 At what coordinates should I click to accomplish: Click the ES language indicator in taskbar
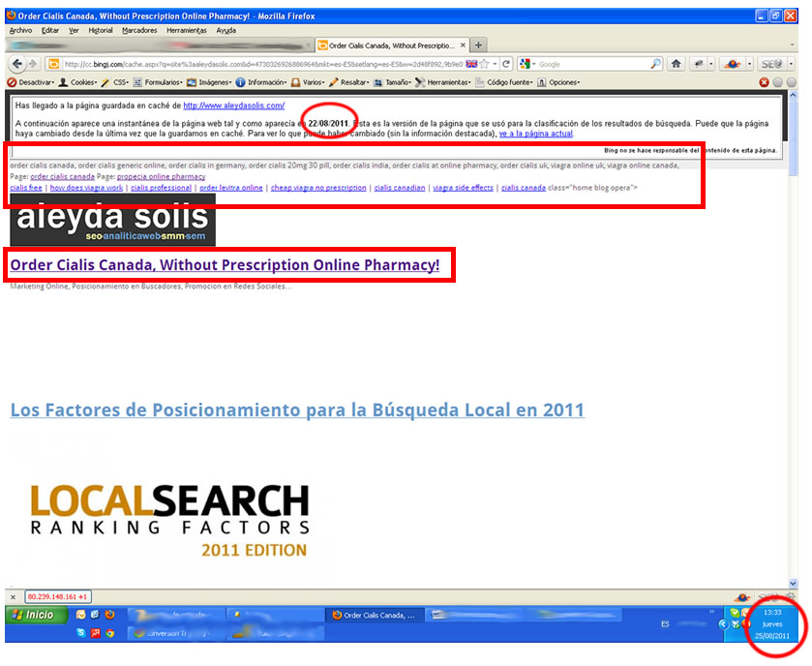tap(665, 624)
